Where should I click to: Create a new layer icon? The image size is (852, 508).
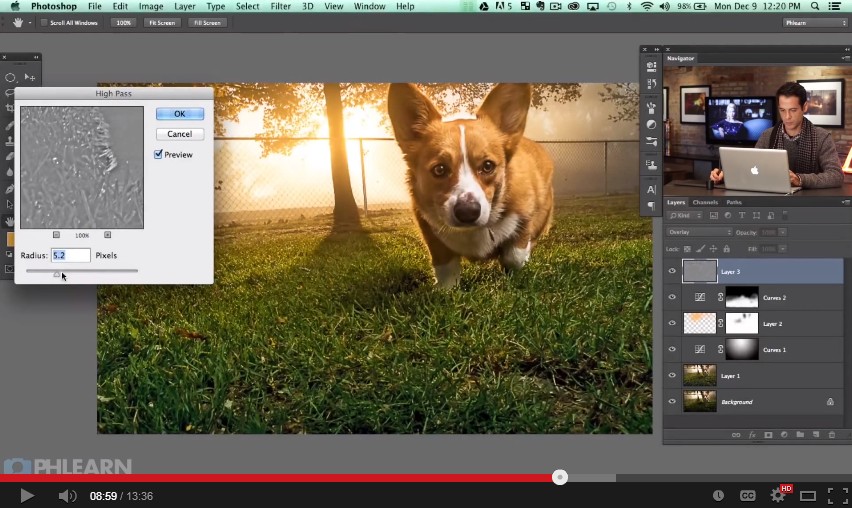[816, 435]
